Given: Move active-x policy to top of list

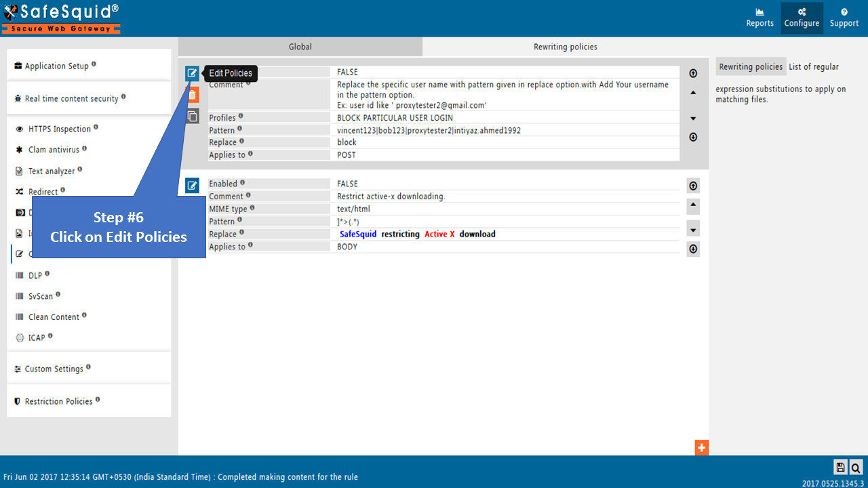Looking at the screenshot, I should [693, 186].
